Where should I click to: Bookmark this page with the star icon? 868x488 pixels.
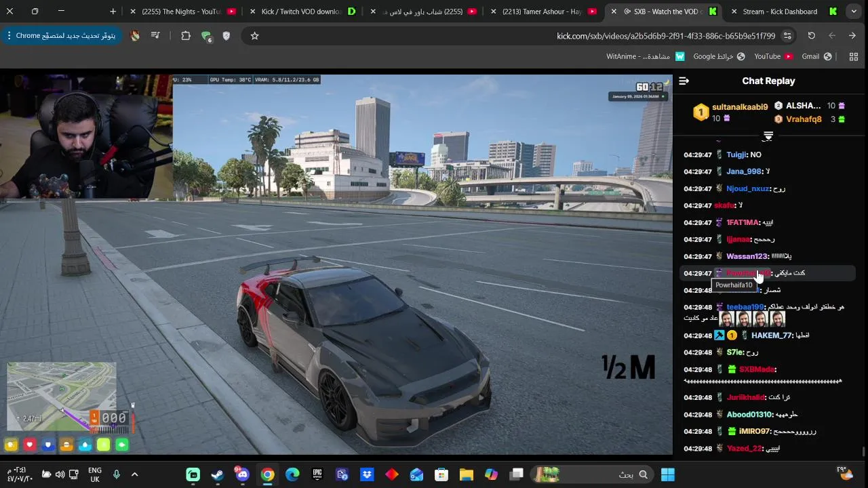click(x=254, y=36)
